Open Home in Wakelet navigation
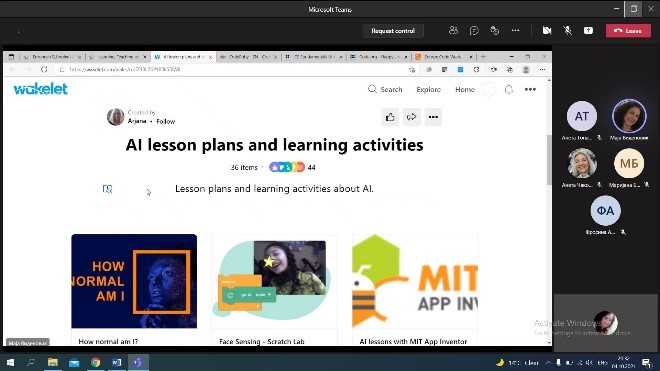The width and height of the screenshot is (660, 371). click(x=465, y=89)
